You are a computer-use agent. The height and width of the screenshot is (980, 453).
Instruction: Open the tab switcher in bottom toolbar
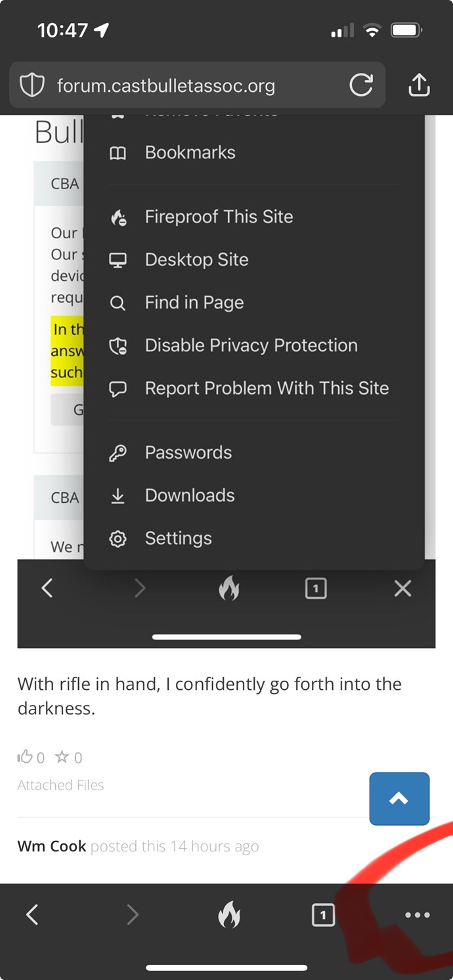click(323, 914)
